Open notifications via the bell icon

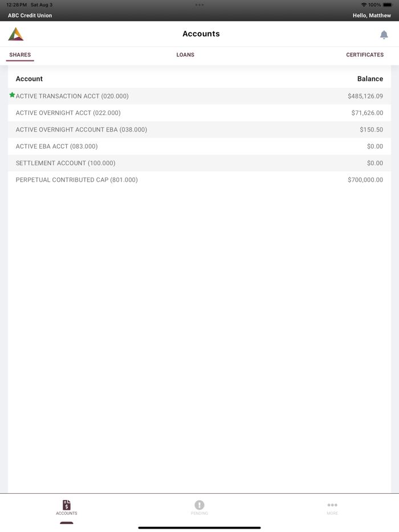click(384, 34)
